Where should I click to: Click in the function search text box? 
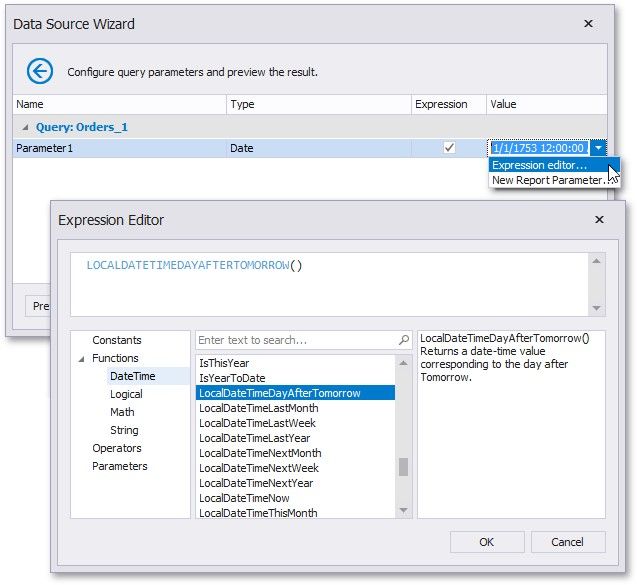coord(295,340)
